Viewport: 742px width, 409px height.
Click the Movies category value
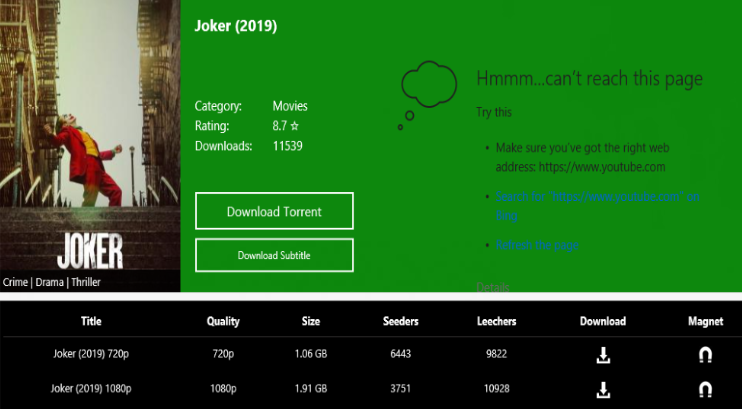pos(290,106)
